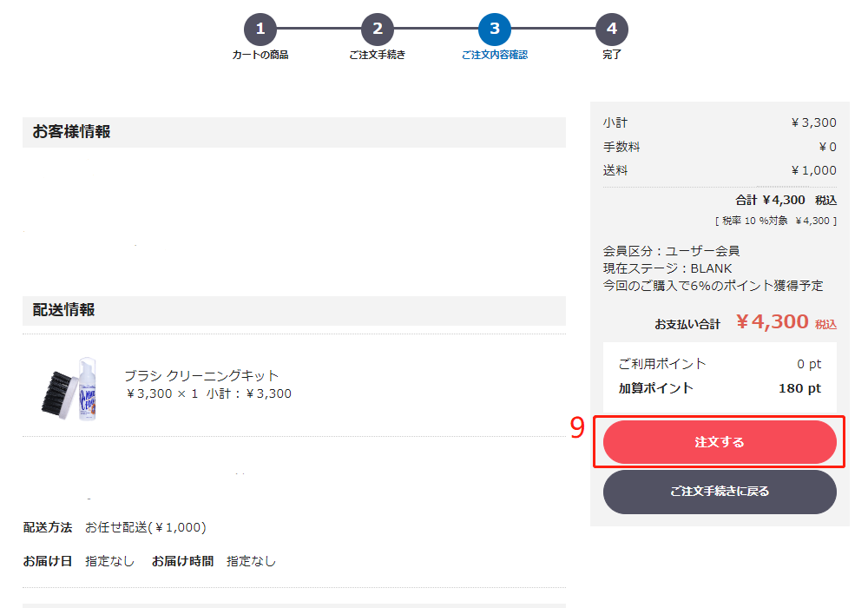The image size is (868, 608).
Task: Click ご注文手続きに戻る to go back
Action: click(720, 492)
